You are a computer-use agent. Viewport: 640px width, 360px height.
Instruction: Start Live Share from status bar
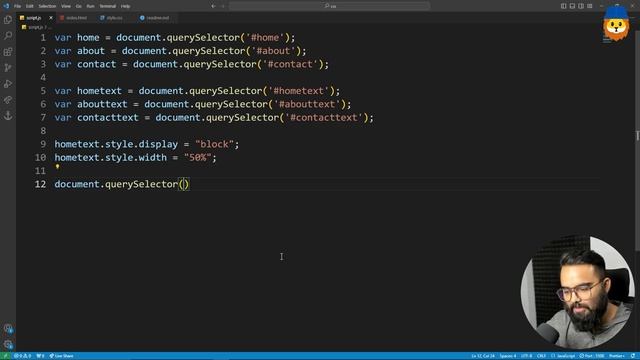[x=61, y=356]
